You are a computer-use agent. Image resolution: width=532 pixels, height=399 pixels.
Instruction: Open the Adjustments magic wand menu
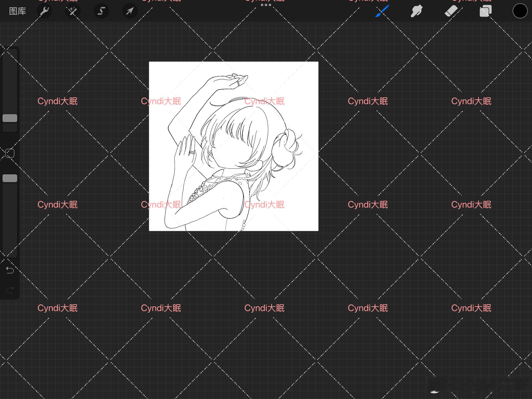(x=73, y=11)
